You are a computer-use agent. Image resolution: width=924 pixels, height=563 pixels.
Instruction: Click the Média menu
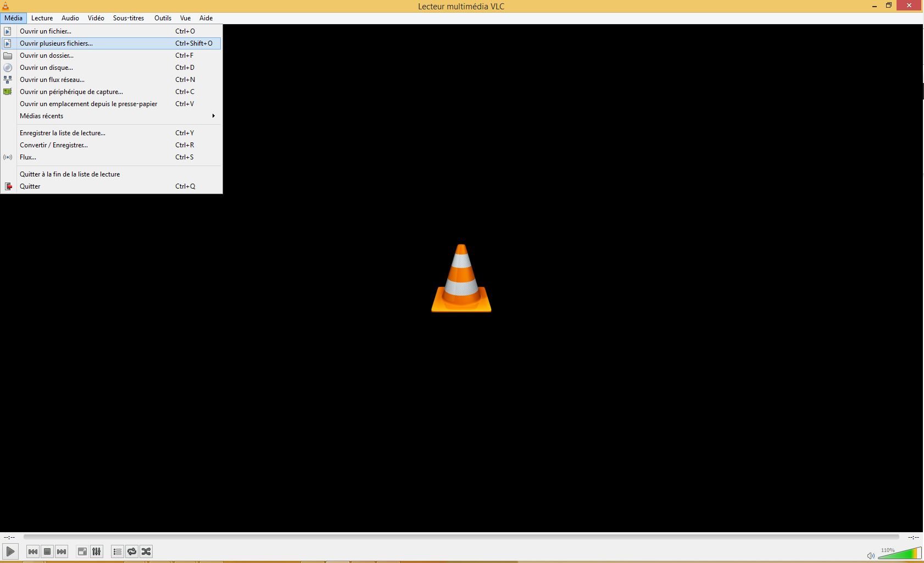pos(14,18)
